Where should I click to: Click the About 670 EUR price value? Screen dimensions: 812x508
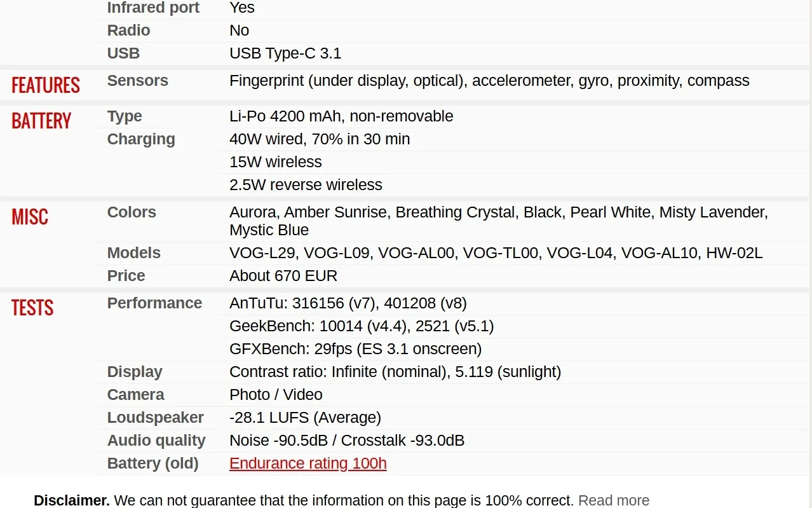283,276
